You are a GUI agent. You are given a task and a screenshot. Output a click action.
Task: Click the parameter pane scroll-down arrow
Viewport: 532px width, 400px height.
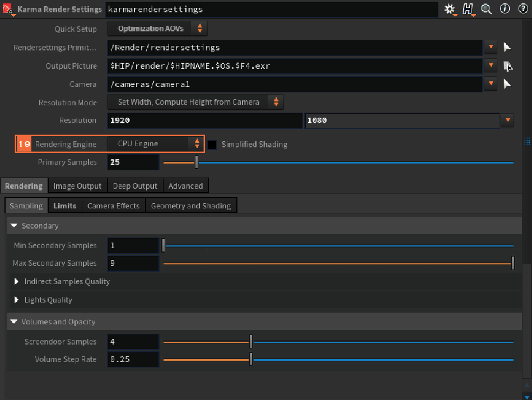click(527, 397)
